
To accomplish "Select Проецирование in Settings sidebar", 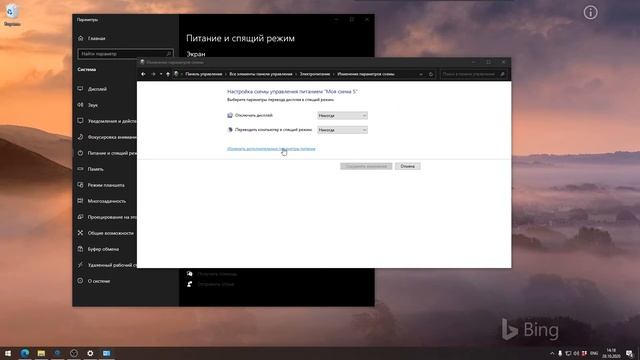I will [107, 217].
